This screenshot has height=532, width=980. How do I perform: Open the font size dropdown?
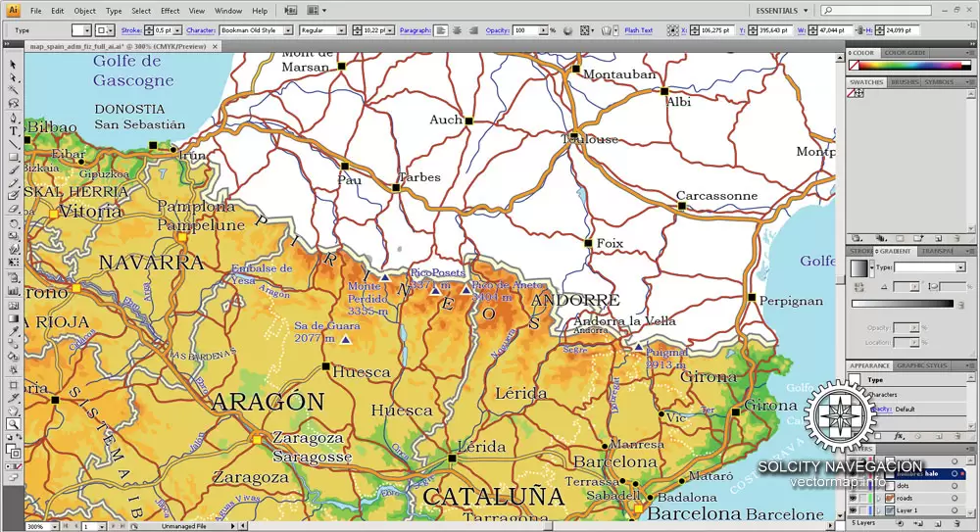point(391,30)
